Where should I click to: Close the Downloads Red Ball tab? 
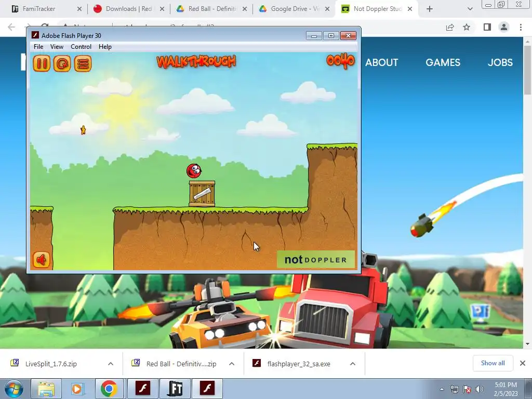pyautogui.click(x=162, y=9)
